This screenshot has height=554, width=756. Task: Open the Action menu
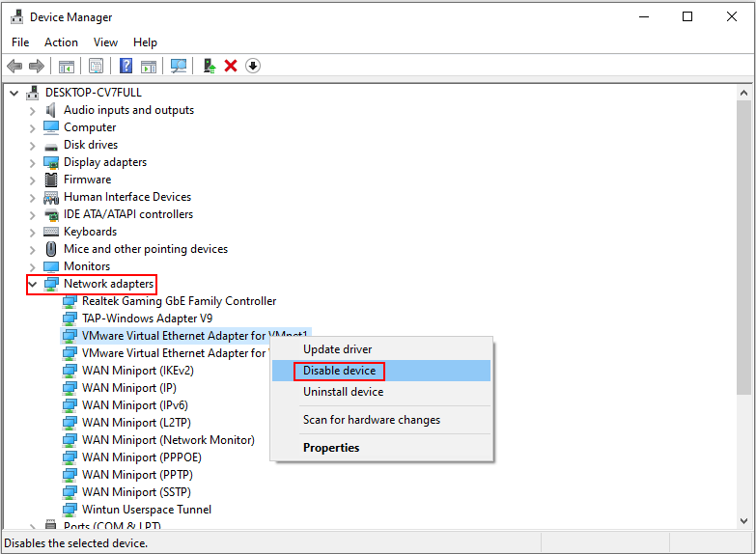tap(61, 42)
